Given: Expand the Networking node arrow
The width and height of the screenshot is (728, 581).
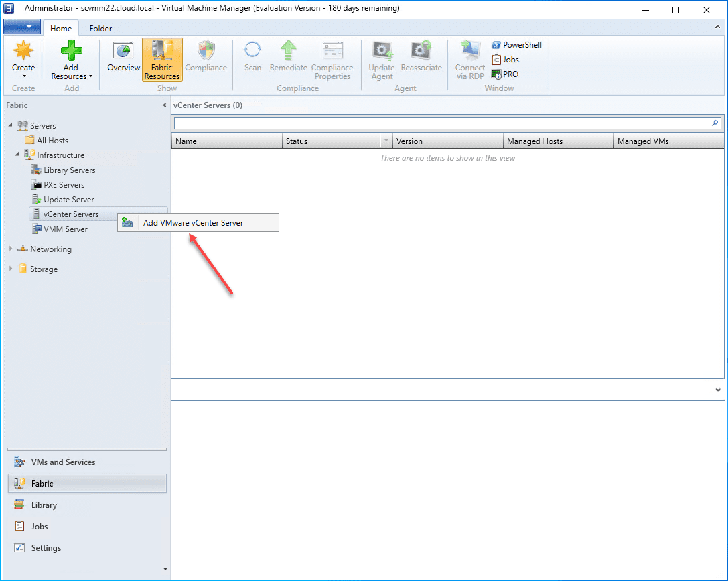Looking at the screenshot, I should point(11,249).
